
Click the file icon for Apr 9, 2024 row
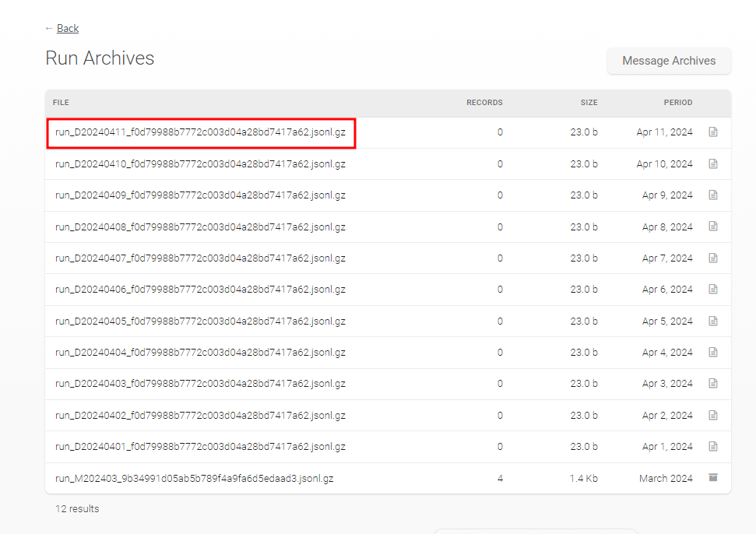712,195
